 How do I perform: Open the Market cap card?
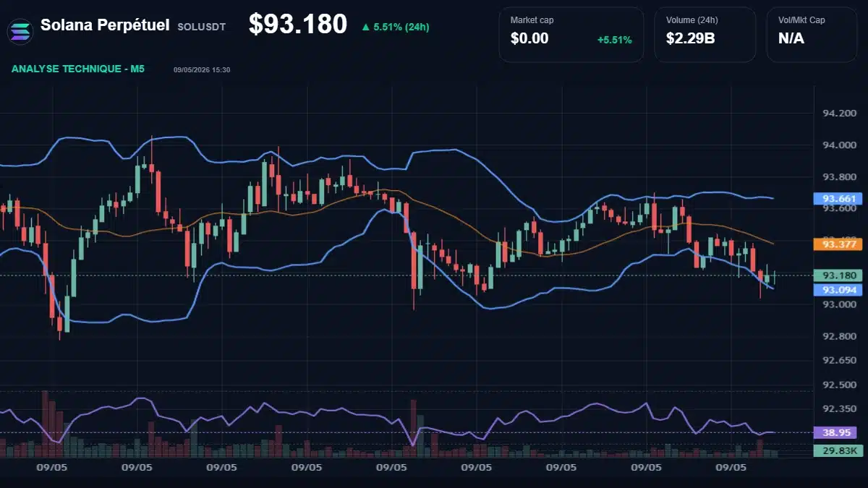point(571,34)
